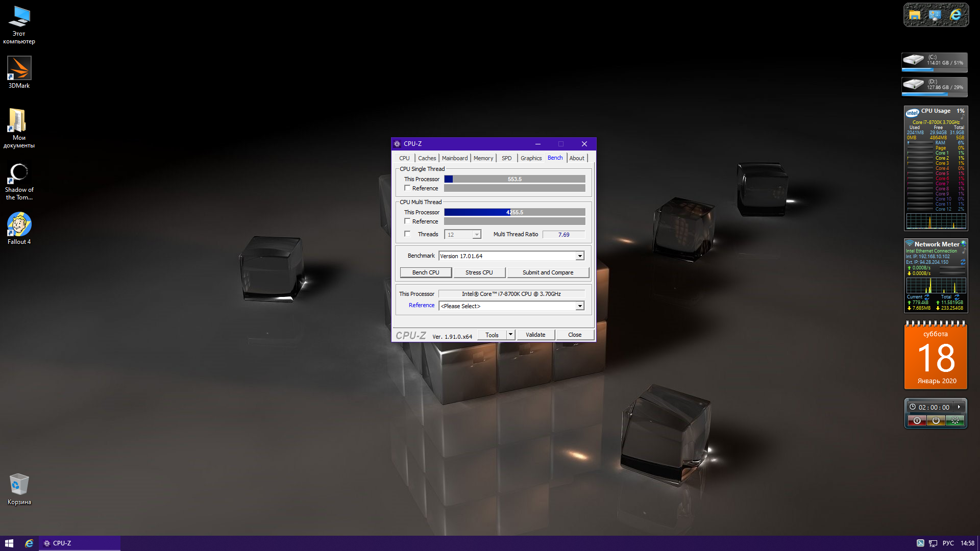This screenshot has width=980, height=551.
Task: Switch to the Memory tab
Action: click(x=483, y=158)
